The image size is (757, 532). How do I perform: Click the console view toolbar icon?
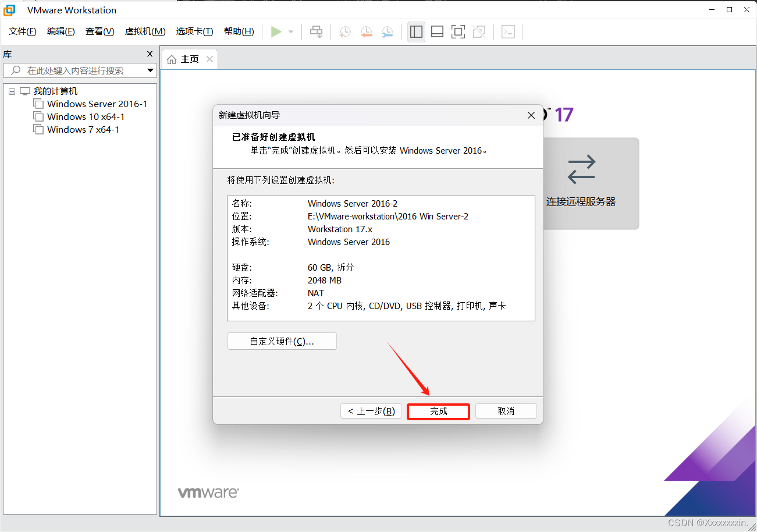[508, 31]
